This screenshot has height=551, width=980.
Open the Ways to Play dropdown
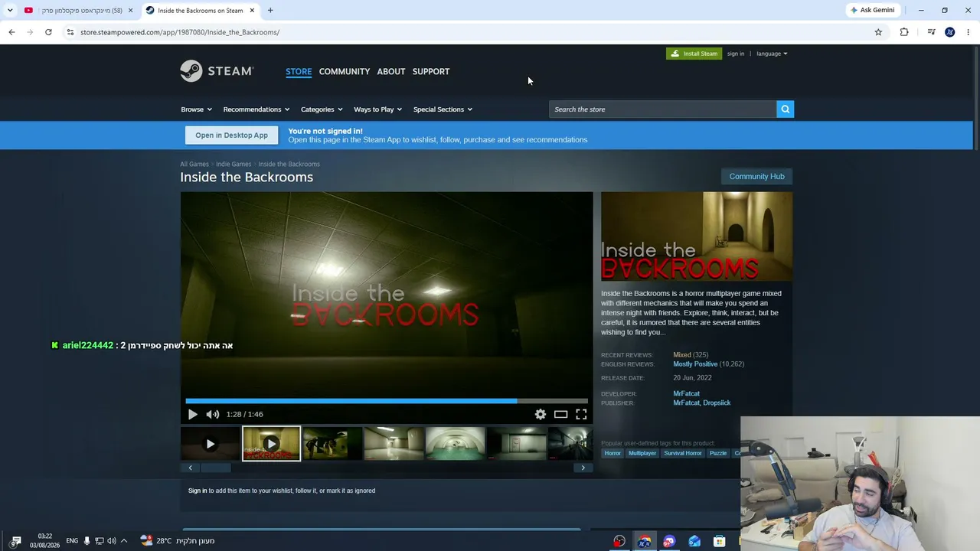click(377, 109)
